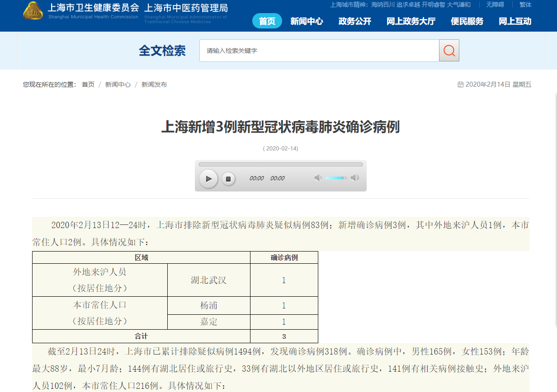Click 首页 in the breadcrumb trail
557x392 pixels.
[x=88, y=84]
